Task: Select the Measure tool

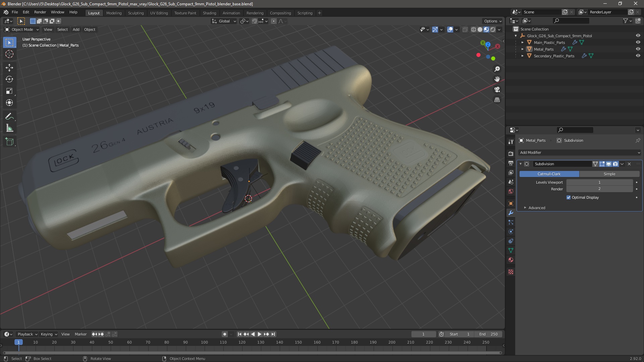Action: pos(9,128)
